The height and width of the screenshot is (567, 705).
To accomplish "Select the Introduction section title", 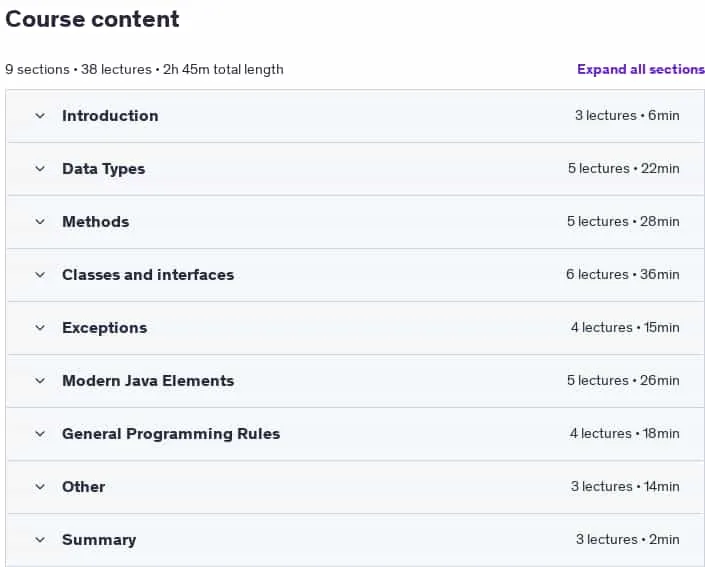I will [110, 116].
